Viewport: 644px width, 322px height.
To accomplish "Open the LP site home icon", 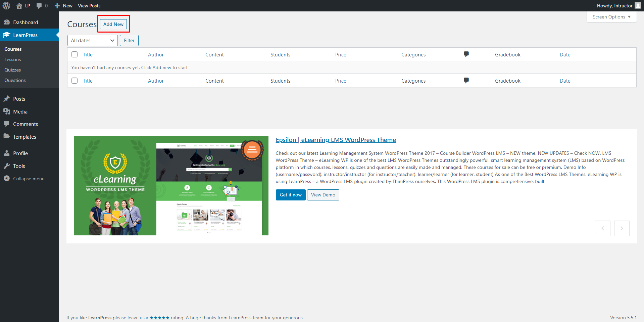I will point(19,6).
